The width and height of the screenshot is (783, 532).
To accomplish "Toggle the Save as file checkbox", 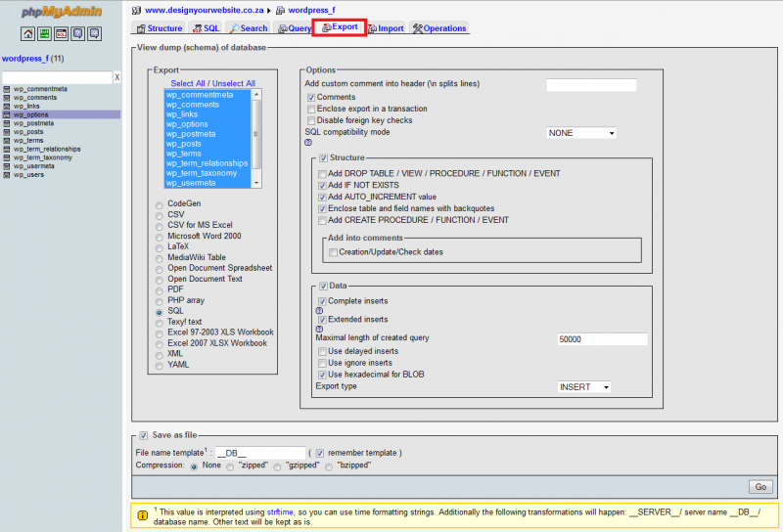I will tap(144, 436).
